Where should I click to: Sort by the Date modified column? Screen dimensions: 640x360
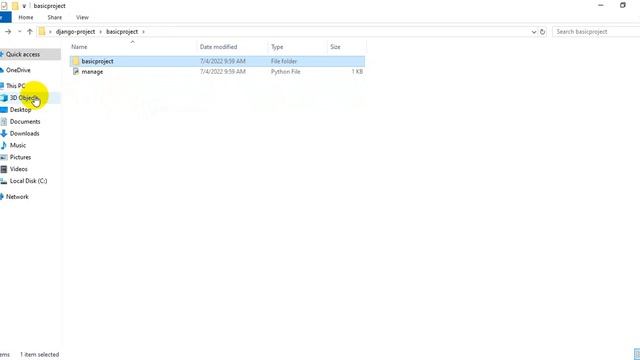click(218, 47)
